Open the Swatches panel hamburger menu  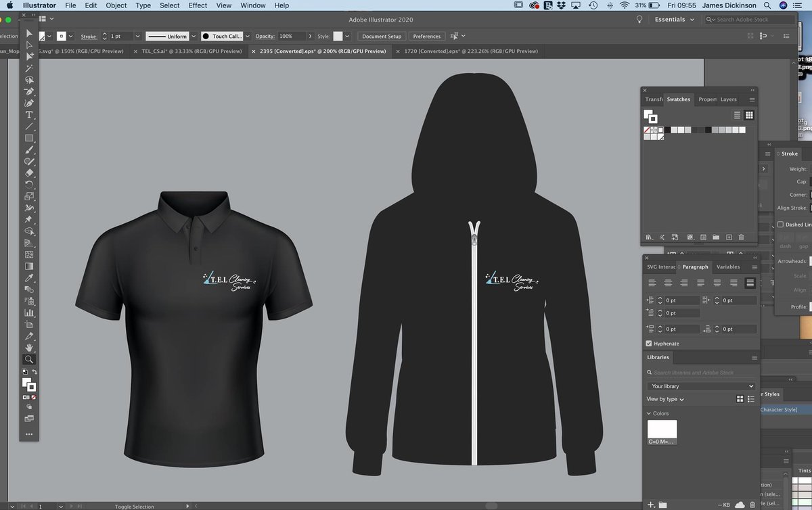pos(752,99)
